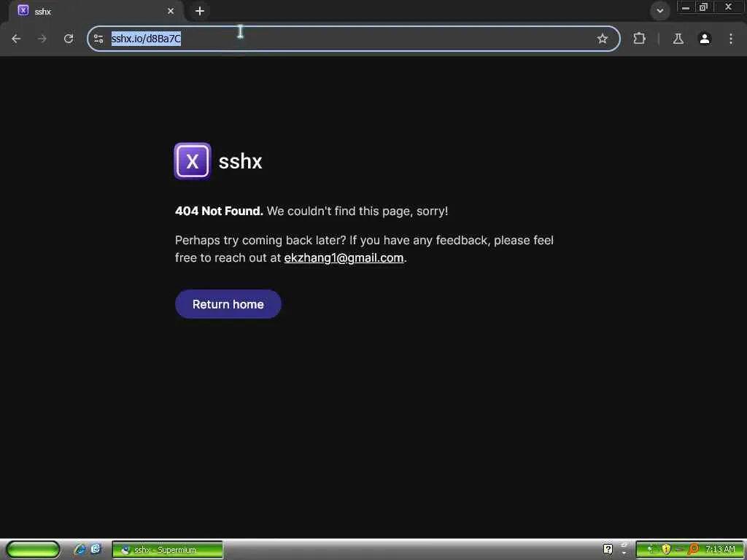Select sshx - Supermium taskbar button
The image size is (747, 560).
tap(167, 550)
